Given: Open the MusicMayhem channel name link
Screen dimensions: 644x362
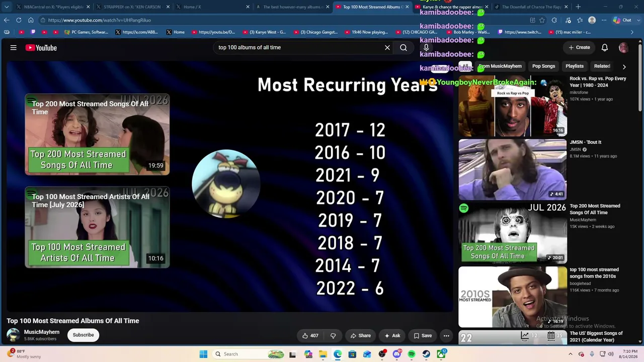Looking at the screenshot, I should (x=42, y=332).
